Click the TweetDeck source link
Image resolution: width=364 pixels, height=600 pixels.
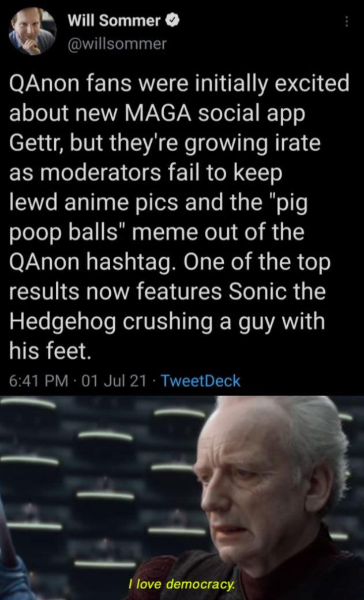200,381
